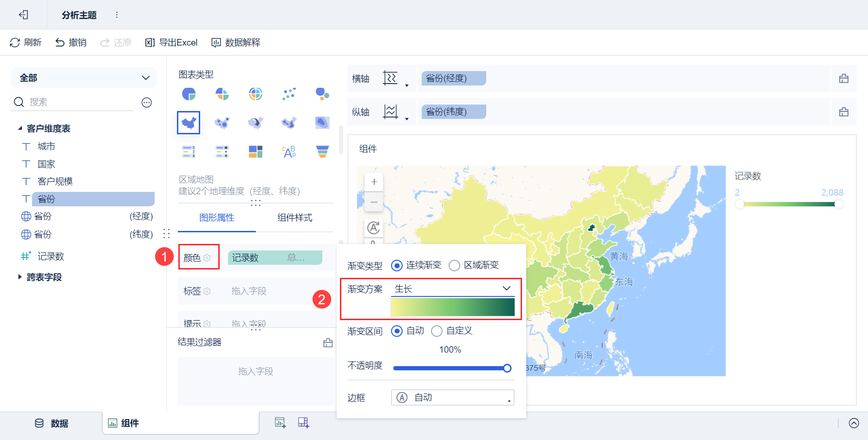868x440 pixels.
Task: Open the search options ellipsis icon
Action: click(x=147, y=103)
